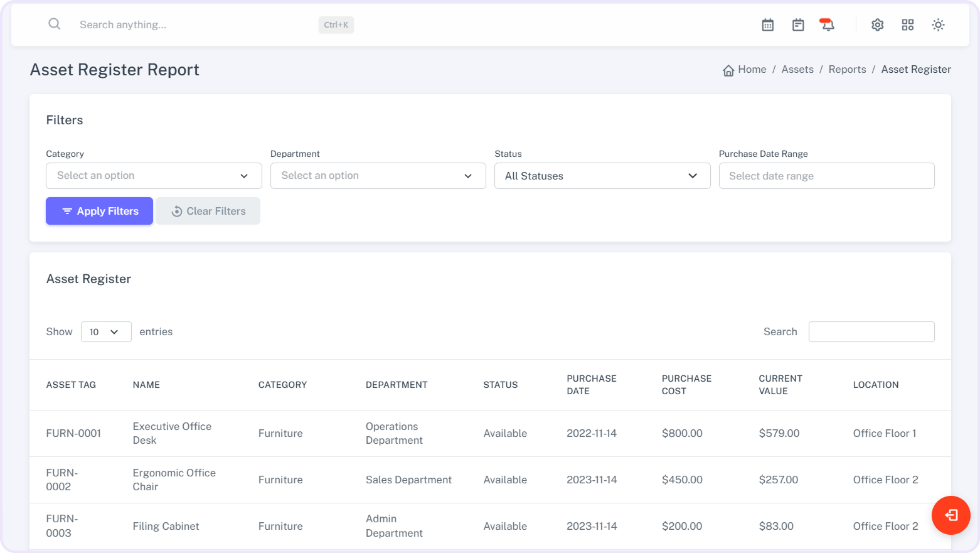Expand the Category filter dropdown
Viewport: 980px width, 553px height.
pos(154,176)
